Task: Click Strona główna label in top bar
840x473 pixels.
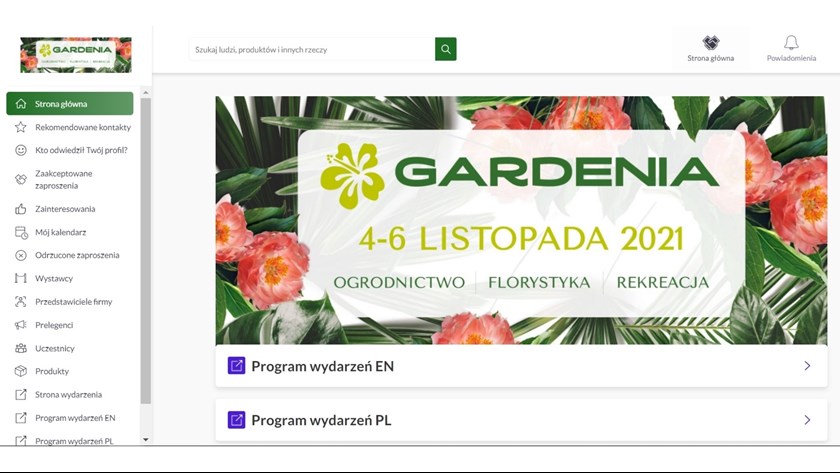Action: pos(711,58)
